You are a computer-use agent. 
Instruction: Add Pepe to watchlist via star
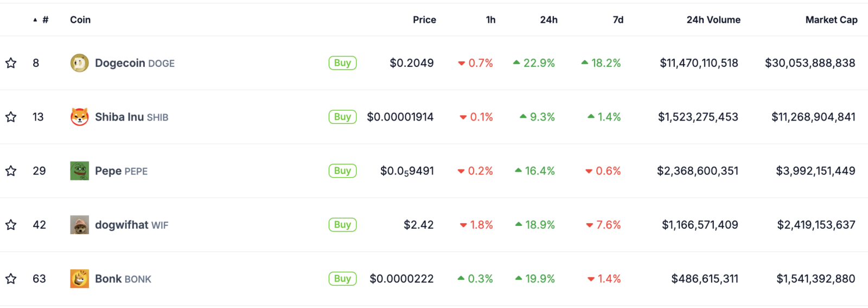(x=11, y=171)
